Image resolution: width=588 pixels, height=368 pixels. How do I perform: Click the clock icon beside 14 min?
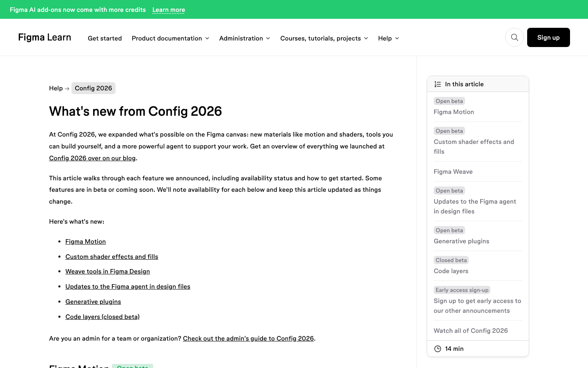point(438,349)
